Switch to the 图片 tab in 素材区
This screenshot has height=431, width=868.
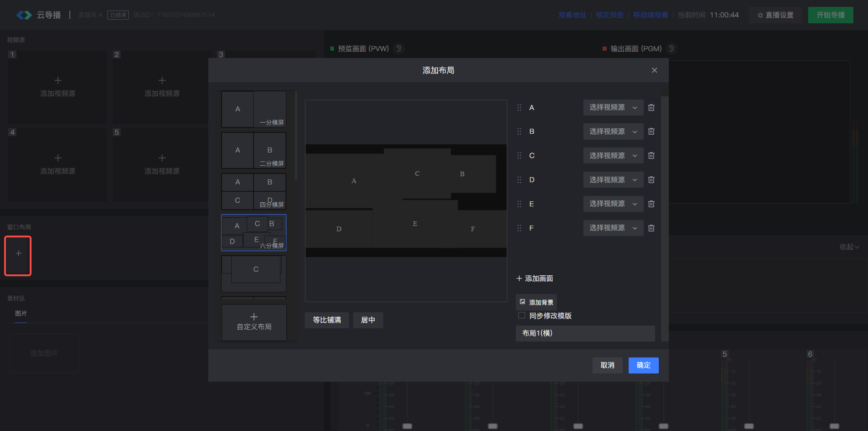(21, 314)
